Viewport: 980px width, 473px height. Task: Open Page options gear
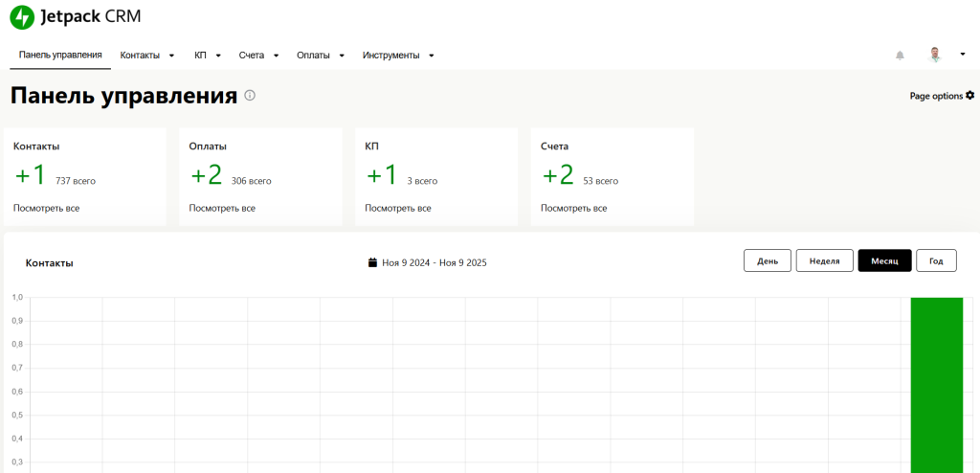pyautogui.click(x=970, y=95)
